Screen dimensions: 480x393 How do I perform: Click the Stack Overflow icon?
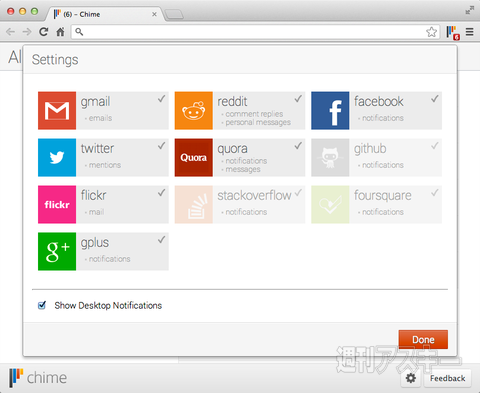(x=194, y=205)
